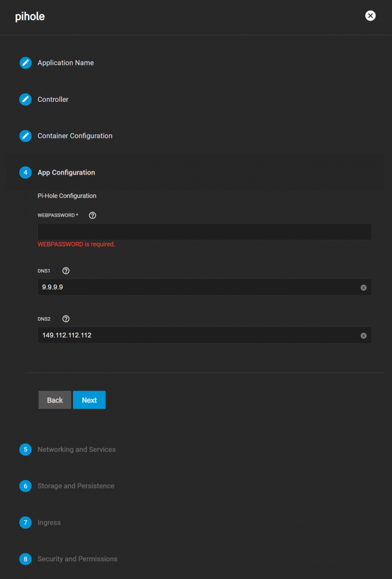This screenshot has height=579, width=392.
Task: Clear the DNS1 field with its x icon
Action: [364, 288]
